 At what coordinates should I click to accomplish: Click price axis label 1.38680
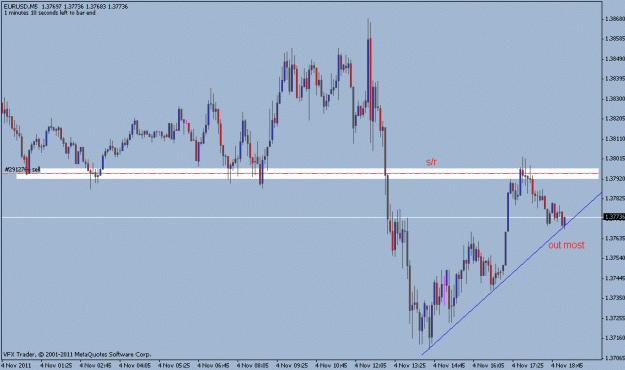tap(614, 19)
